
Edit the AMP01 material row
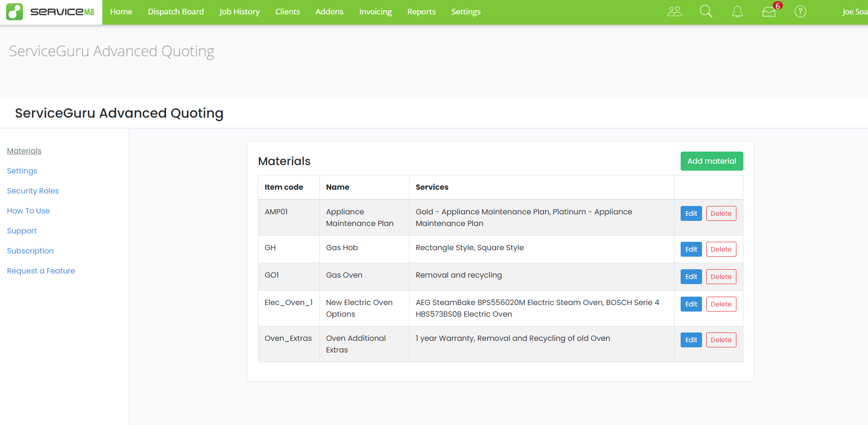click(x=691, y=213)
